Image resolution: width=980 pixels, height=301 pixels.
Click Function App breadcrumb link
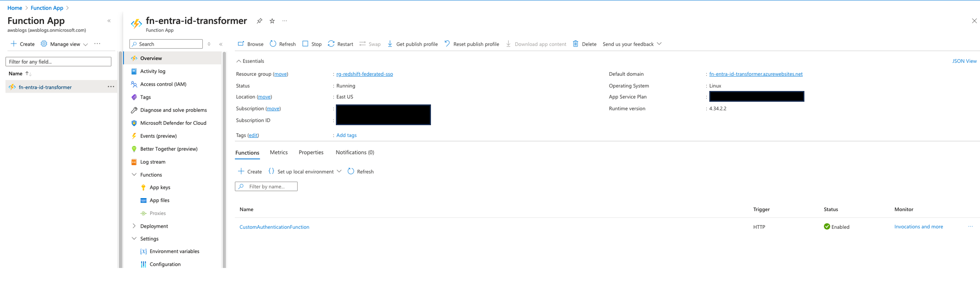[x=47, y=8]
